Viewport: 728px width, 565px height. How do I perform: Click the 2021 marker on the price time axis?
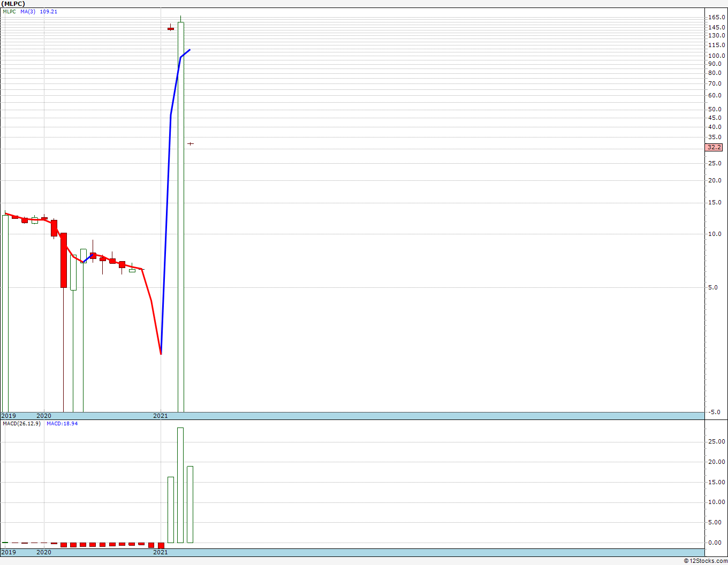coord(161,416)
